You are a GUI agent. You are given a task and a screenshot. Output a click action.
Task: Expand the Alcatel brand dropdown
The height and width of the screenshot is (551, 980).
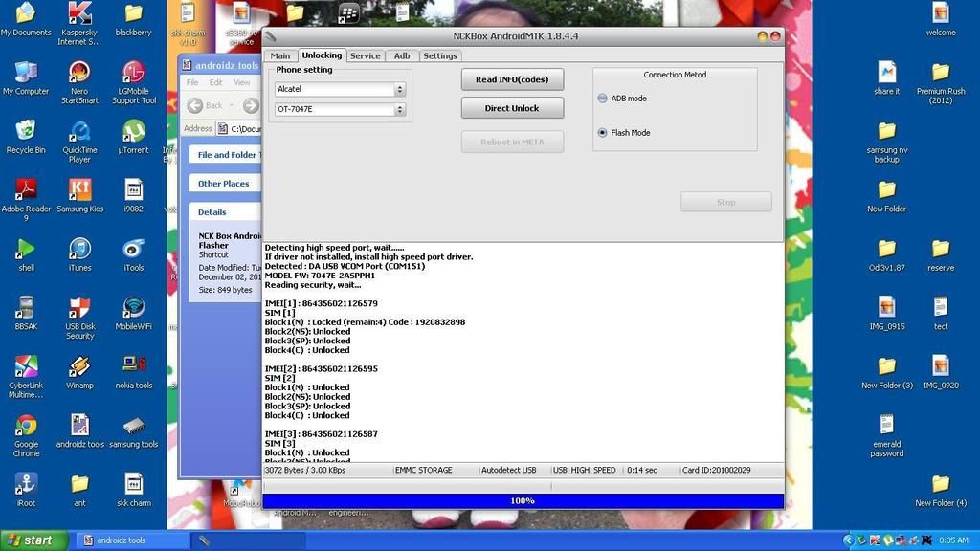(x=399, y=89)
